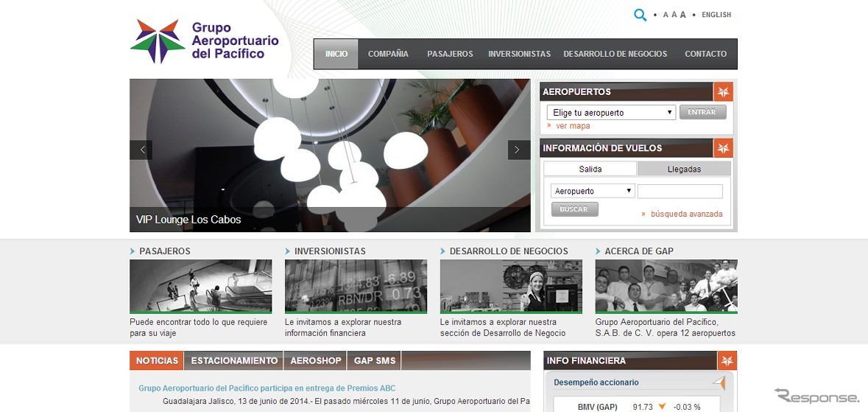Select the Llegadas tab
Screen dimensions: 868x412
(x=684, y=169)
